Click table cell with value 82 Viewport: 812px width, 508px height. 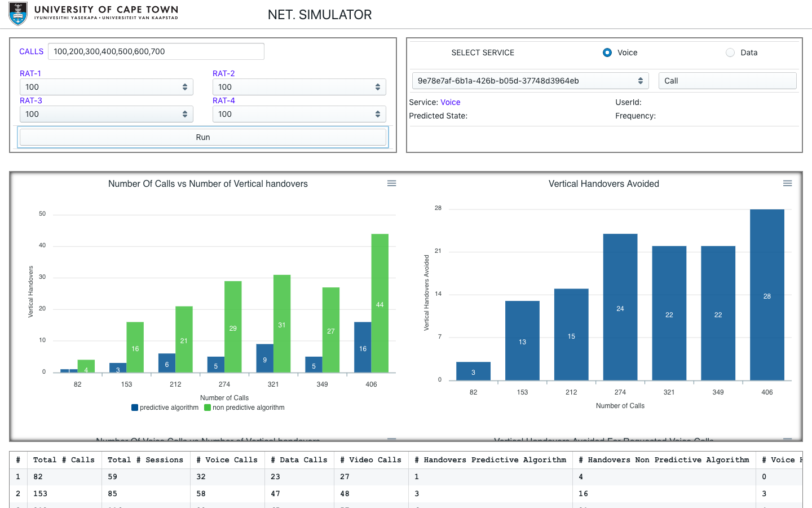pyautogui.click(x=64, y=476)
